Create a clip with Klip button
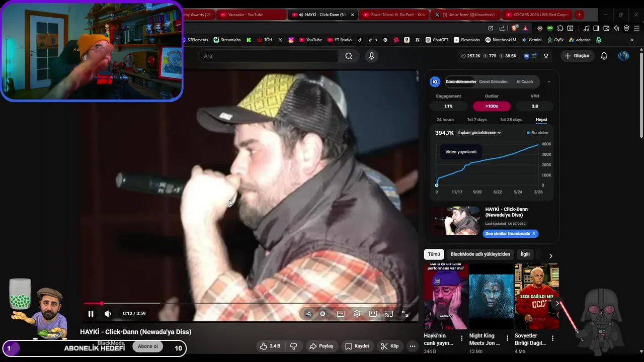 click(390, 346)
